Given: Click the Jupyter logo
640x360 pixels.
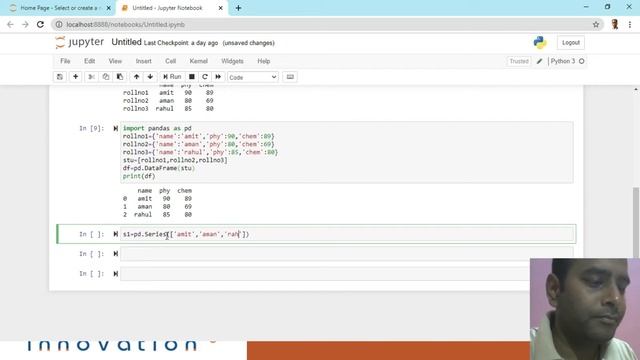Looking at the screenshot, I should coord(80,42).
